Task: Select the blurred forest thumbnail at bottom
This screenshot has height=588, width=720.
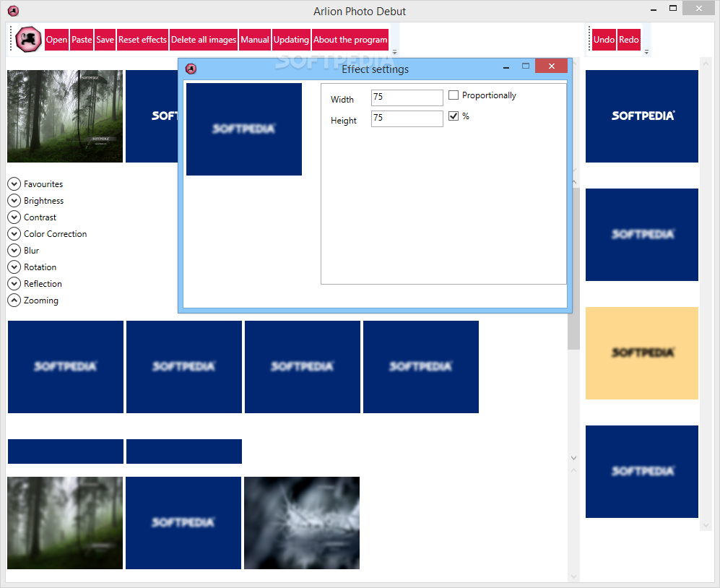Action: [65, 523]
